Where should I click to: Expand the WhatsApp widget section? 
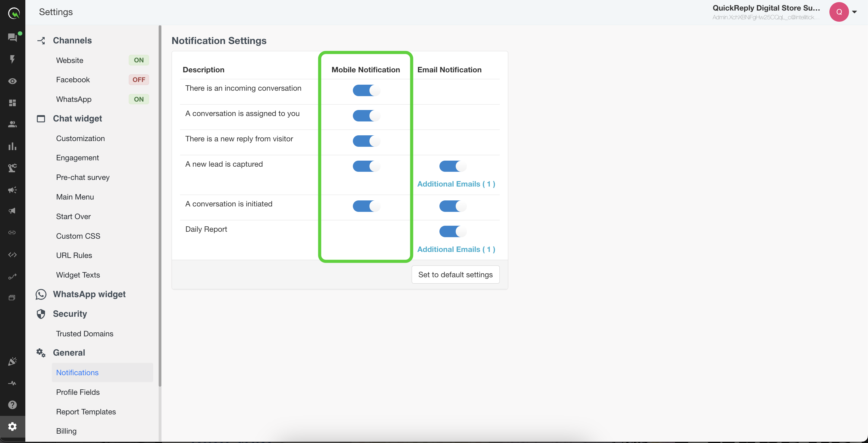pyautogui.click(x=89, y=294)
